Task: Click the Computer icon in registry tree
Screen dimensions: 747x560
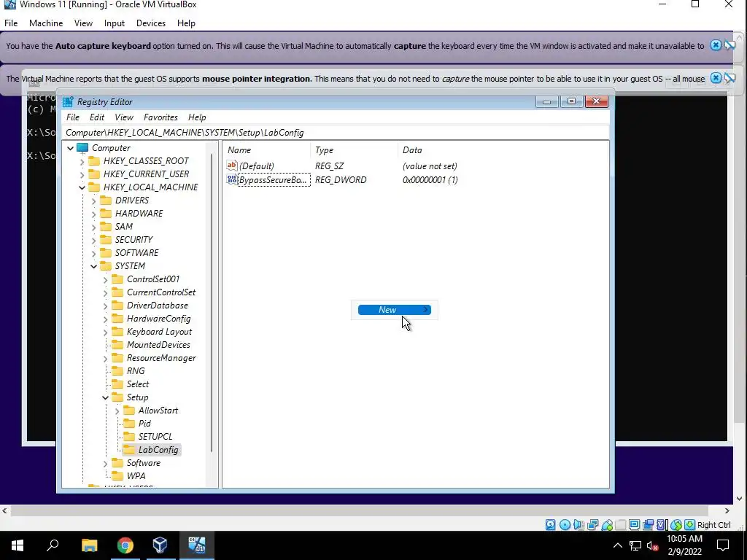Action: click(x=82, y=147)
